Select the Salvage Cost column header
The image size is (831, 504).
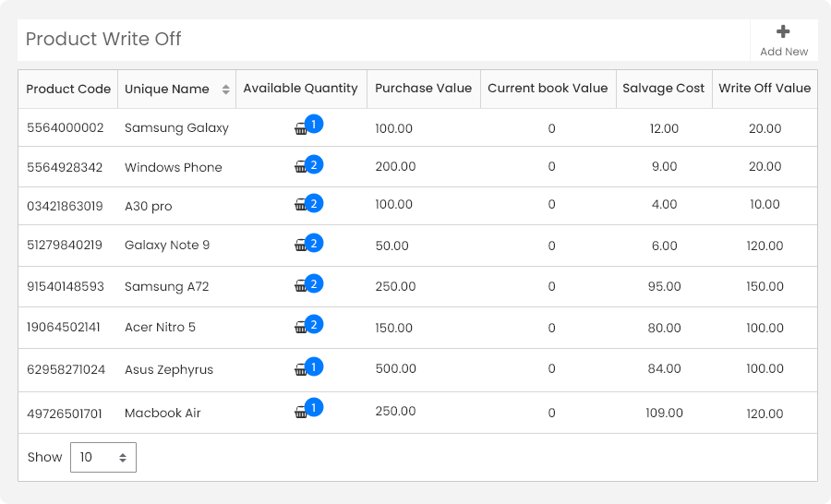pos(663,89)
